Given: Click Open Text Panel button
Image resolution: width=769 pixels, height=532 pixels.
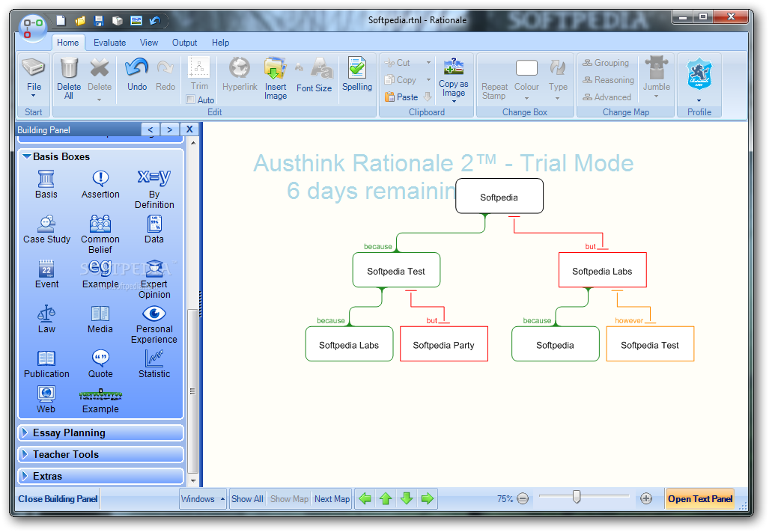Looking at the screenshot, I should pos(700,498).
